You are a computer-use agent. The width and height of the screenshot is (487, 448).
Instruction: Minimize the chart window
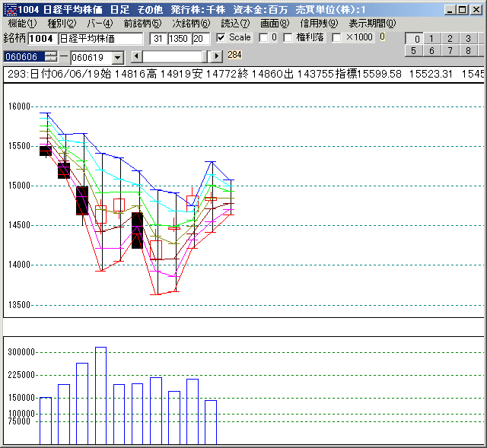click(x=450, y=10)
